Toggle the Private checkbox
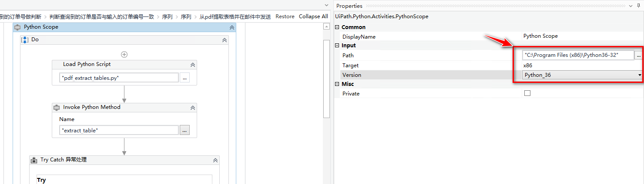This screenshot has height=184, width=644. click(x=527, y=93)
